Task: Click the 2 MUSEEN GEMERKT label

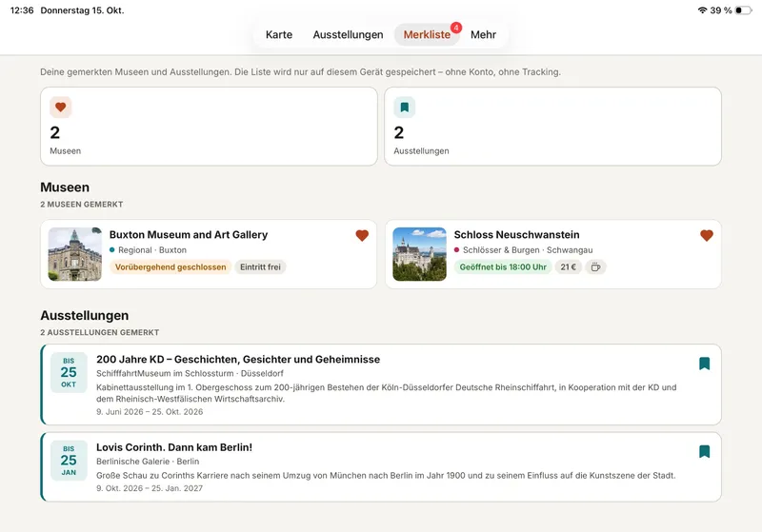Action: point(82,205)
